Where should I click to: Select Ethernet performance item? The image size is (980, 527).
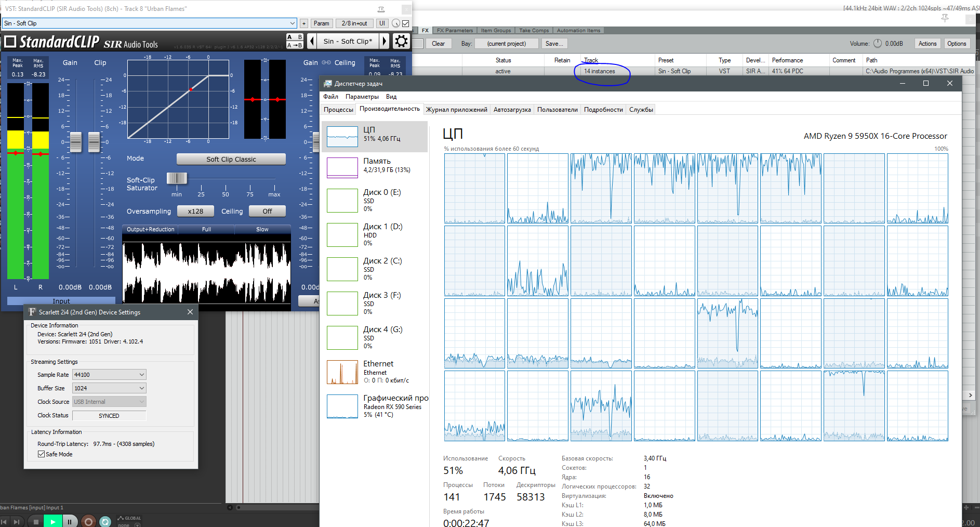[x=375, y=372]
